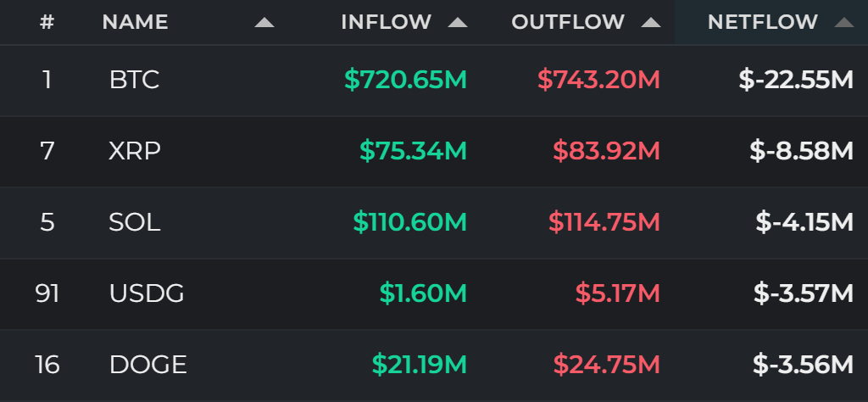Click the rank number 91 cell
868x402 pixels.
click(47, 293)
